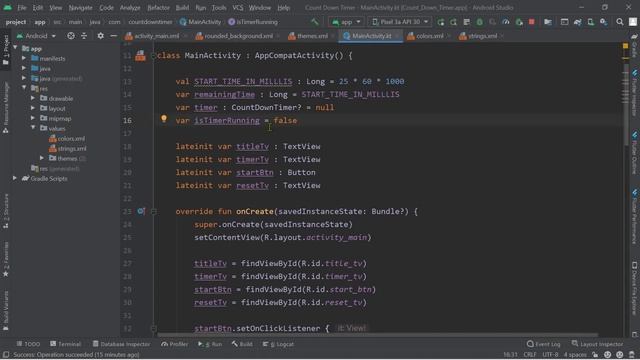Open Search Everywhere magnifier icon
Screen dimensions: 640x360
[620, 22]
